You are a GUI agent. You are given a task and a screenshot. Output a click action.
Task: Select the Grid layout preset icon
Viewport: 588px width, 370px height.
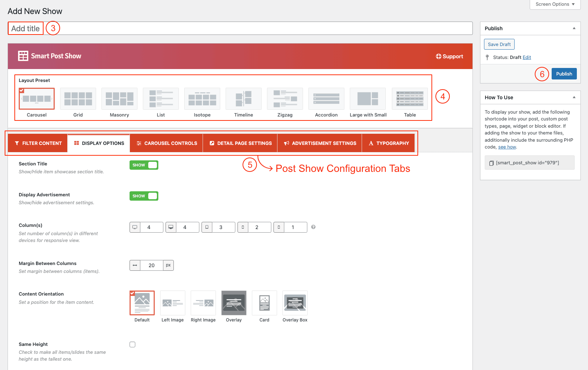[78, 99]
